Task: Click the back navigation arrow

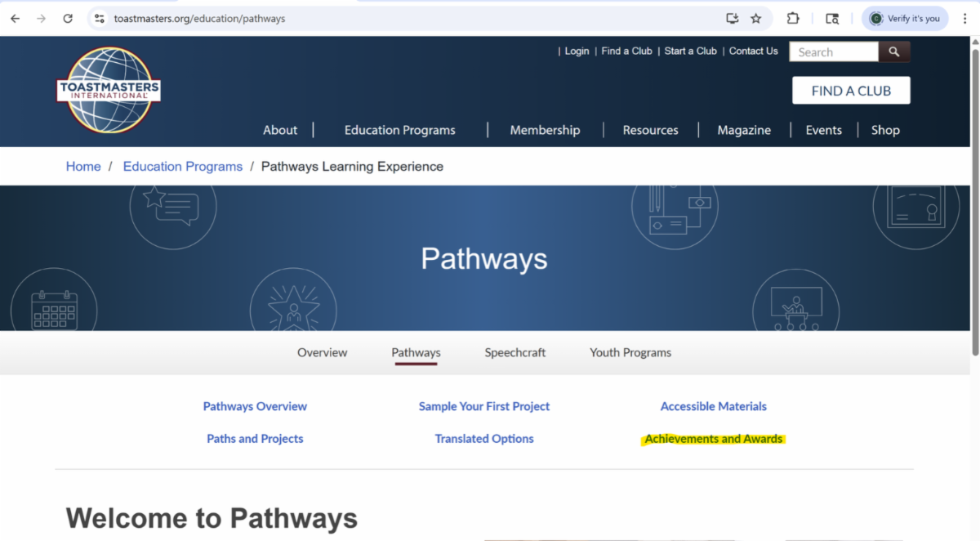Action: (x=16, y=19)
